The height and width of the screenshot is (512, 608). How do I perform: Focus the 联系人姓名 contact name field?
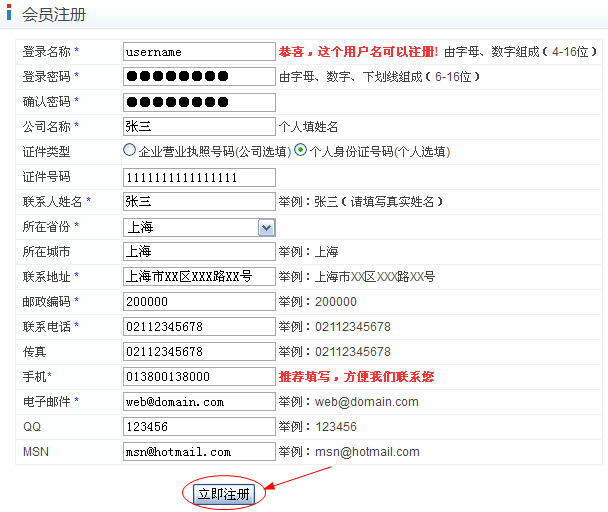[199, 202]
